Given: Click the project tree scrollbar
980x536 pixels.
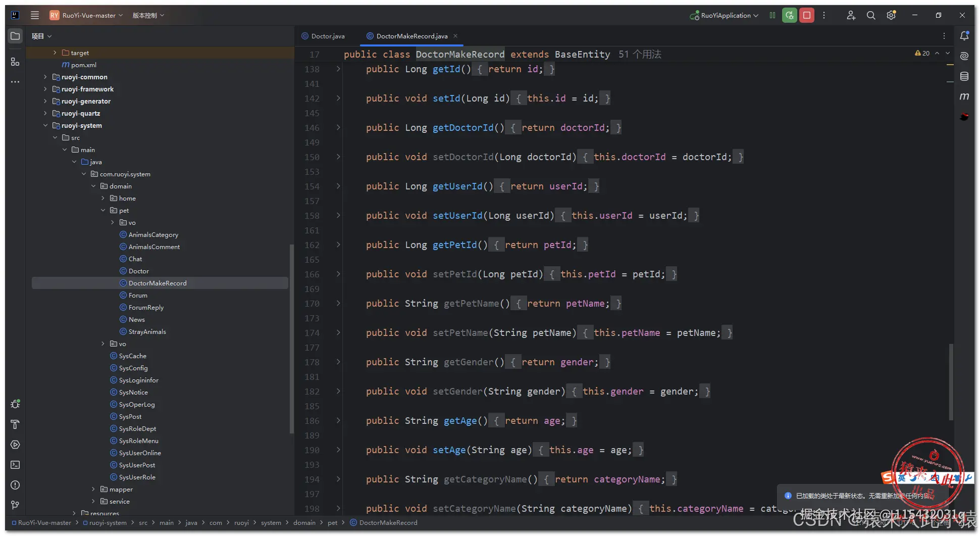Looking at the screenshot, I should click(x=291, y=338).
